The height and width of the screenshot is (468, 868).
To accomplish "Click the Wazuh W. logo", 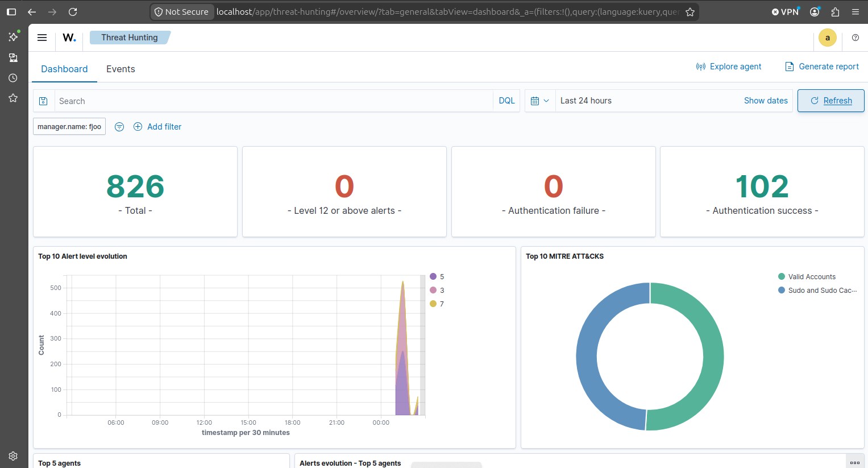I will (x=69, y=38).
